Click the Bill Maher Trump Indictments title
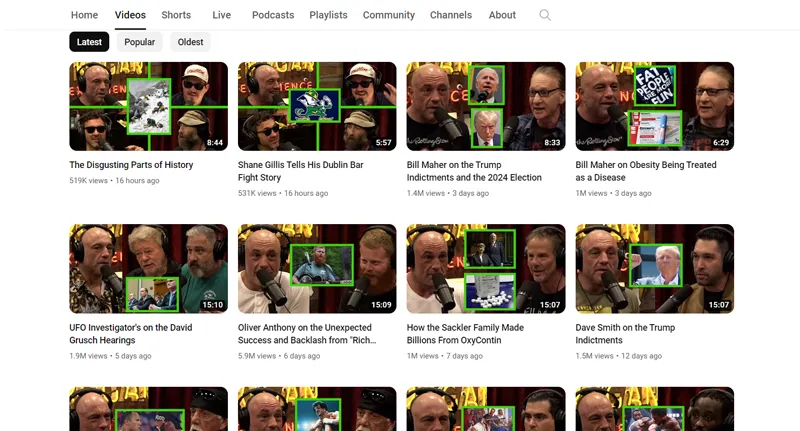Image resolution: width=800 pixels, height=431 pixels. 474,171
